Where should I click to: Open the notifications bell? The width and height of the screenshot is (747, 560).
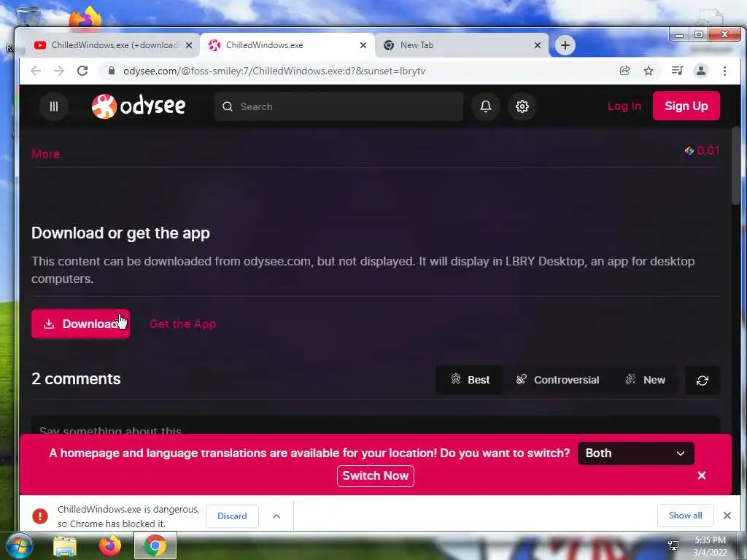[x=485, y=106]
